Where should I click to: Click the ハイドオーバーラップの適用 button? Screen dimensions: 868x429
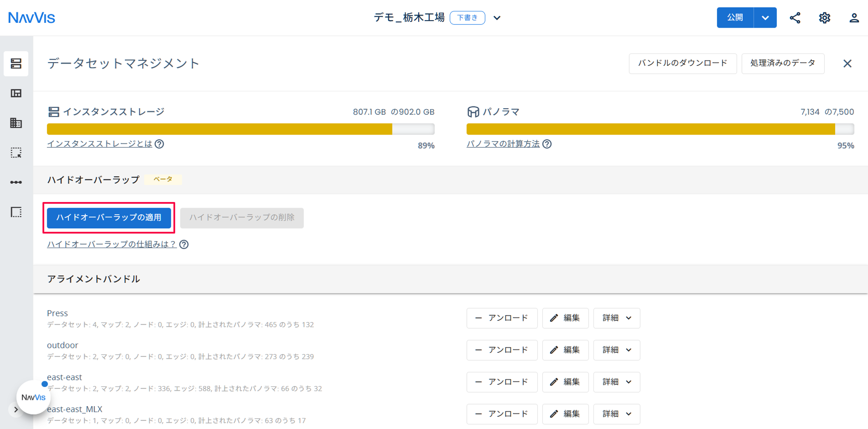point(109,218)
